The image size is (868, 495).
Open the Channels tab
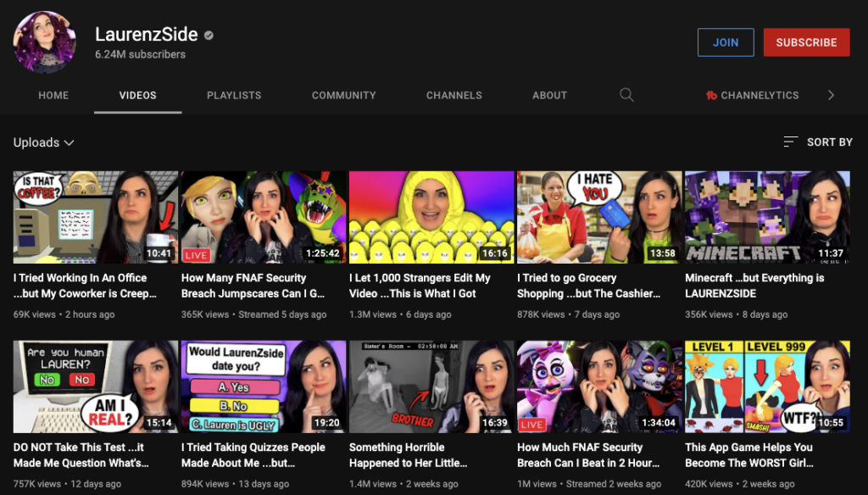[x=454, y=95]
